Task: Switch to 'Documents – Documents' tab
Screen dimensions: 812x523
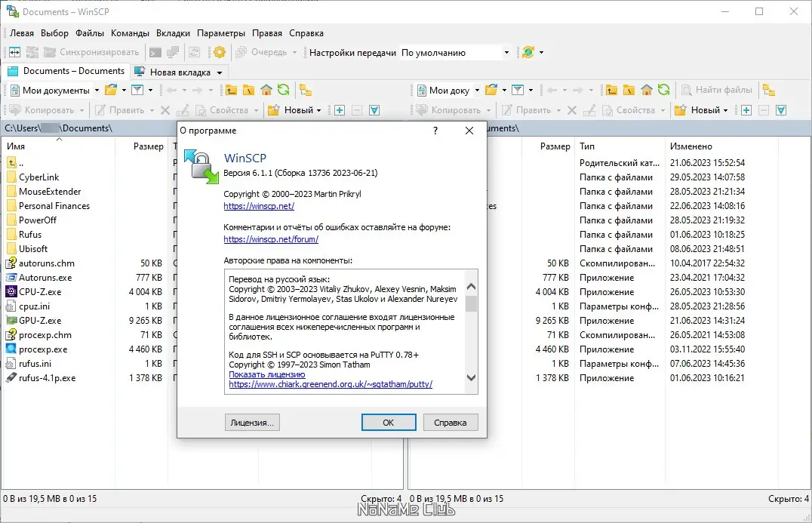Action: 66,71
